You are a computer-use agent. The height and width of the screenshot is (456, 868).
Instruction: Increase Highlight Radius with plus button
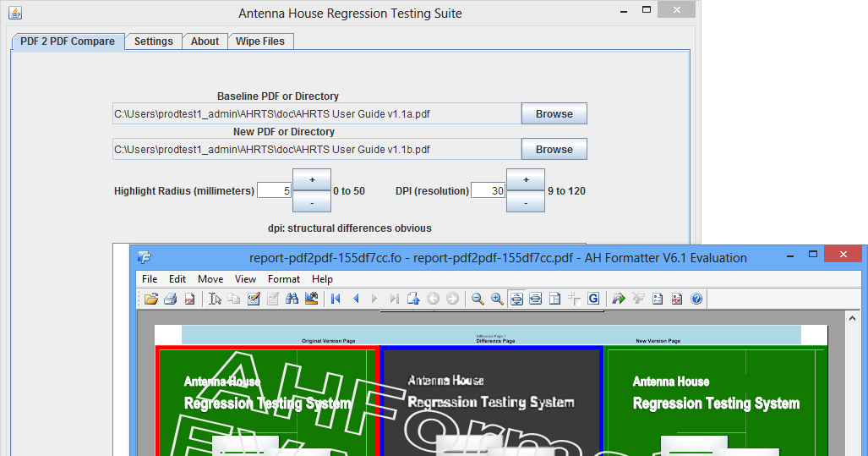pos(312,179)
